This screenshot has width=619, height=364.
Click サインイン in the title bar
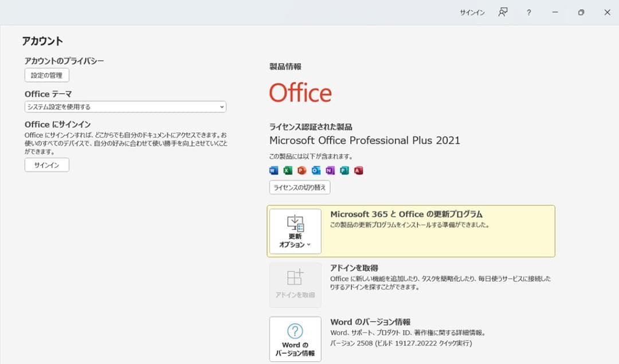pos(472,13)
